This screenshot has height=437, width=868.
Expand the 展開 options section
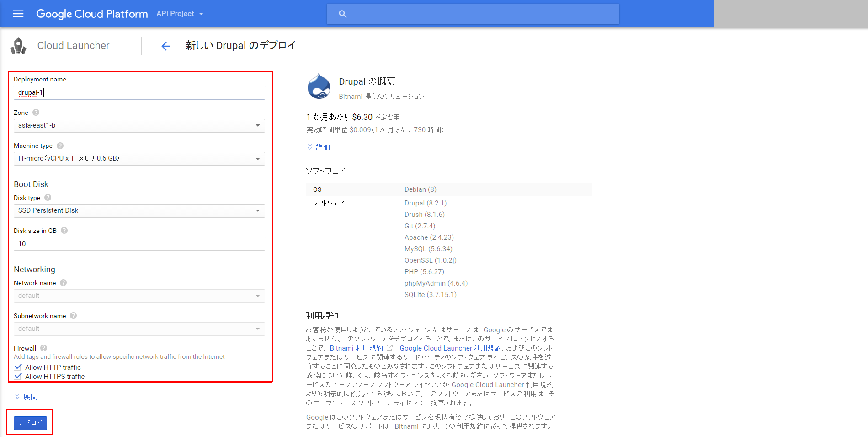pos(26,396)
